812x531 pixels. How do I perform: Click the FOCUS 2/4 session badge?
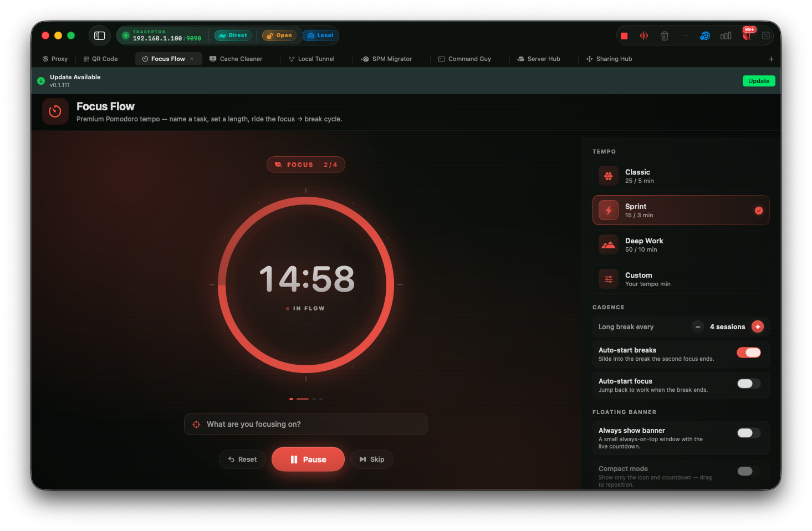pyautogui.click(x=306, y=165)
